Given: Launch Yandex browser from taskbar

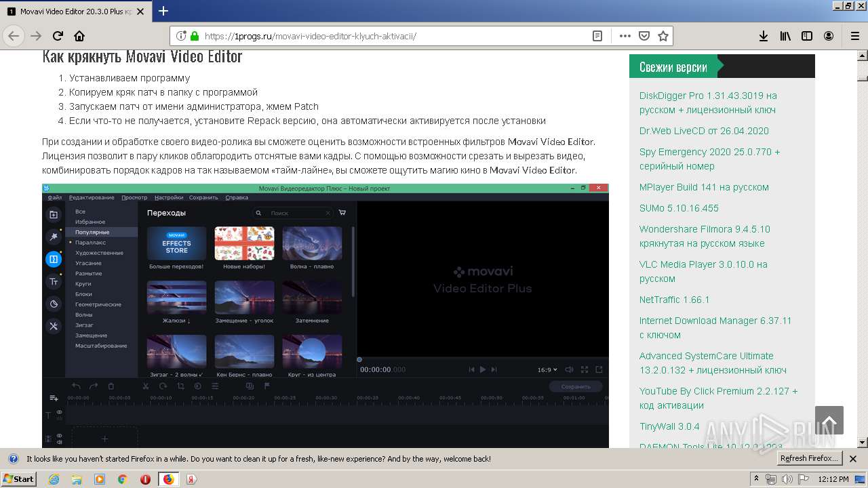Looking at the screenshot, I should tap(191, 479).
